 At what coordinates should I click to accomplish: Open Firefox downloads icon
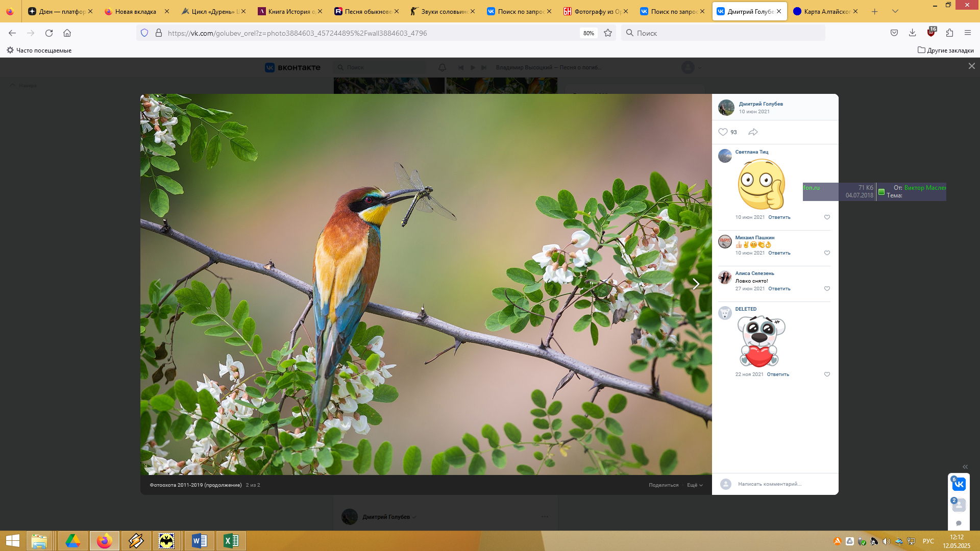click(912, 33)
